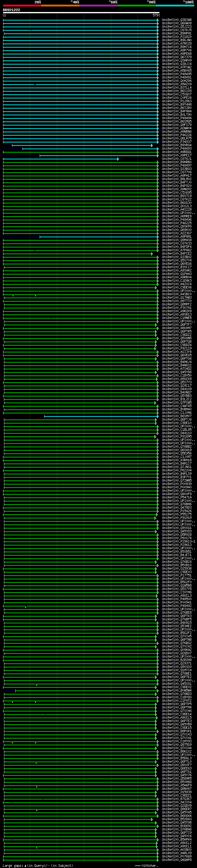
Task: Open hit UniRef100_P21820
Action: [177, 37]
